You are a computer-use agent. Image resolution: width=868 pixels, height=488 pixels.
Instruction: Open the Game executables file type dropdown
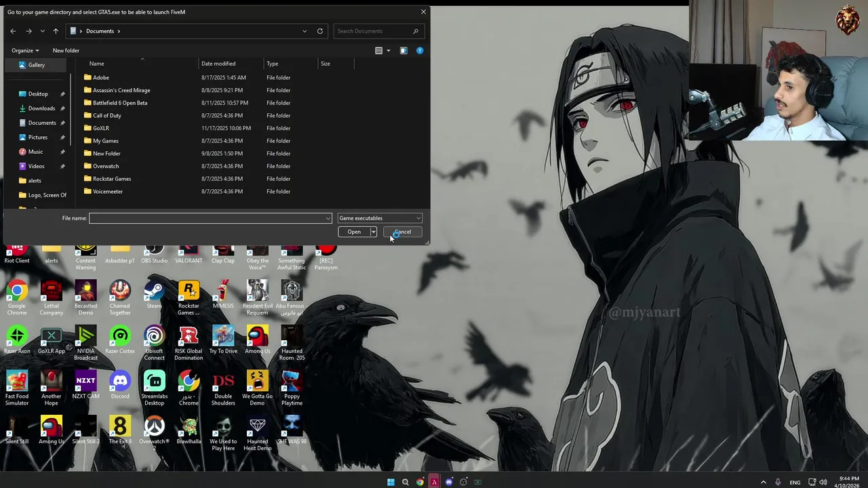(x=380, y=218)
